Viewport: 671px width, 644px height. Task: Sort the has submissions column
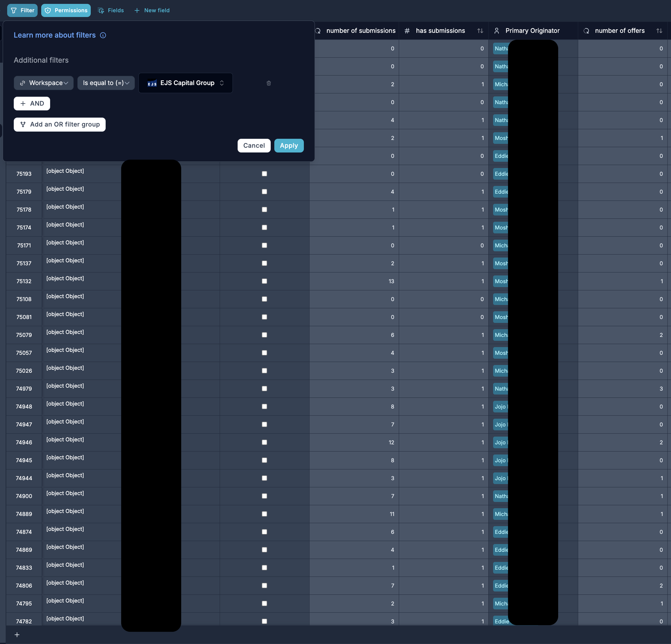click(x=480, y=31)
